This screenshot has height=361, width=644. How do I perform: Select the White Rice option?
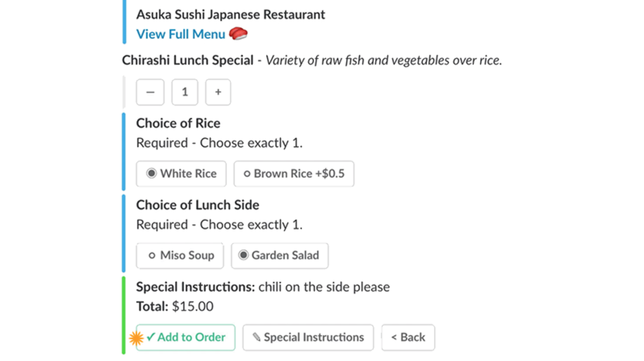[181, 174]
